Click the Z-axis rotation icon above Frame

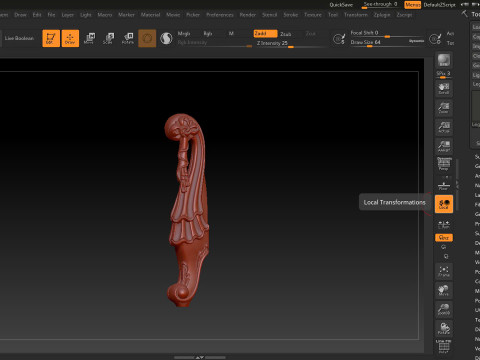446,257
